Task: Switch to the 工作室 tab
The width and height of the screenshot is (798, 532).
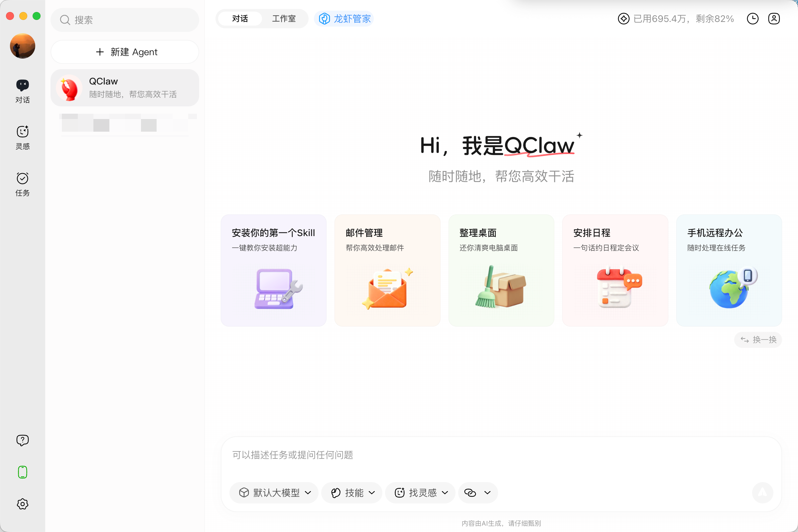Action: pos(284,19)
